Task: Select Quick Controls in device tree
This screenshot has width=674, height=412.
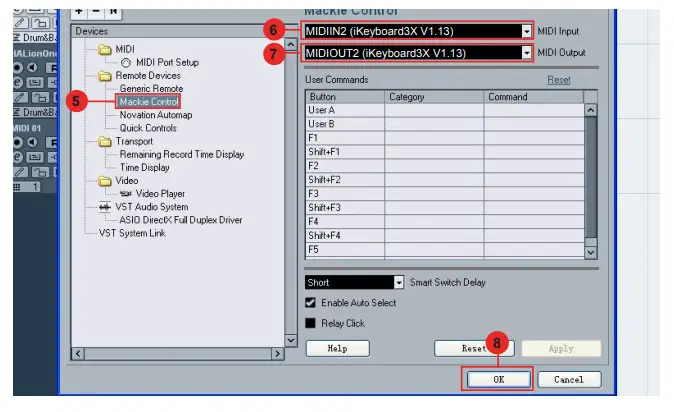Action: click(148, 128)
